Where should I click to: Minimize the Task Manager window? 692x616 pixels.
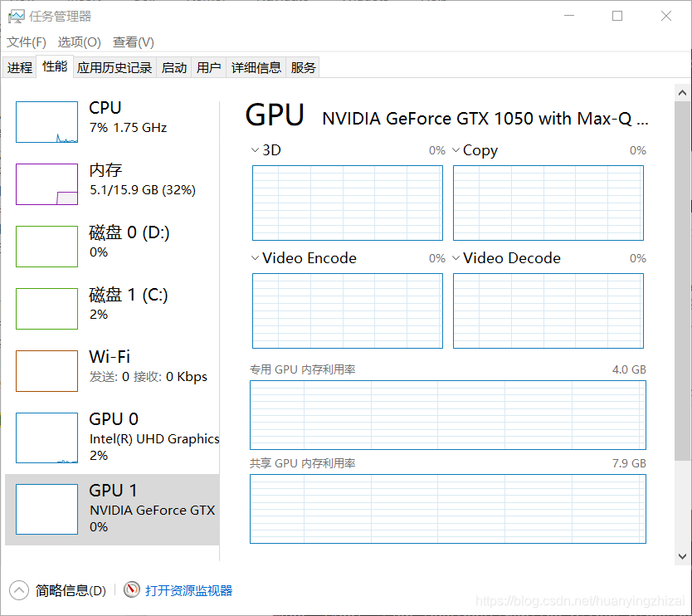point(569,16)
